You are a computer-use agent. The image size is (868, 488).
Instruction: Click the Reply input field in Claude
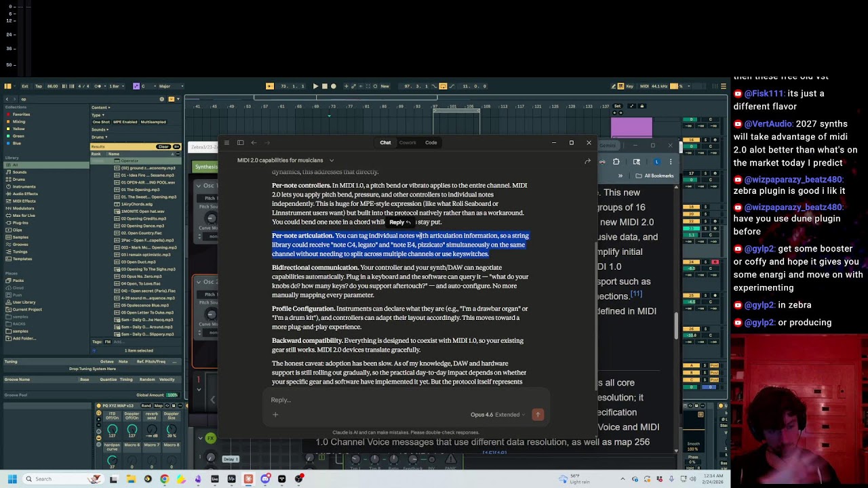(407, 400)
